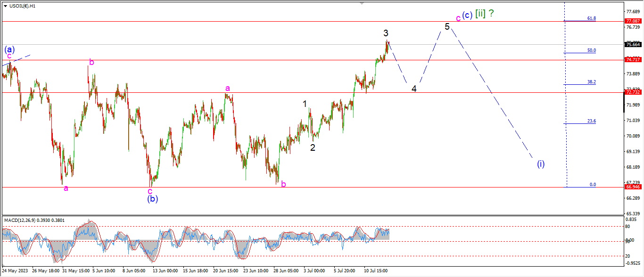
Task: Select the red 66.946 price tag
Action: pyautogui.click(x=633, y=187)
